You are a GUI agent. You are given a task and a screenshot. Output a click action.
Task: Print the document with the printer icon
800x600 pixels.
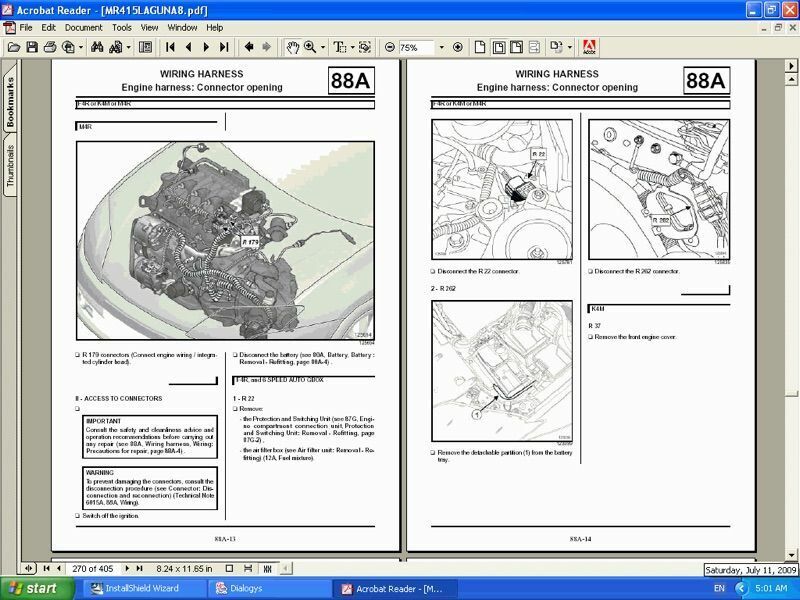point(50,47)
